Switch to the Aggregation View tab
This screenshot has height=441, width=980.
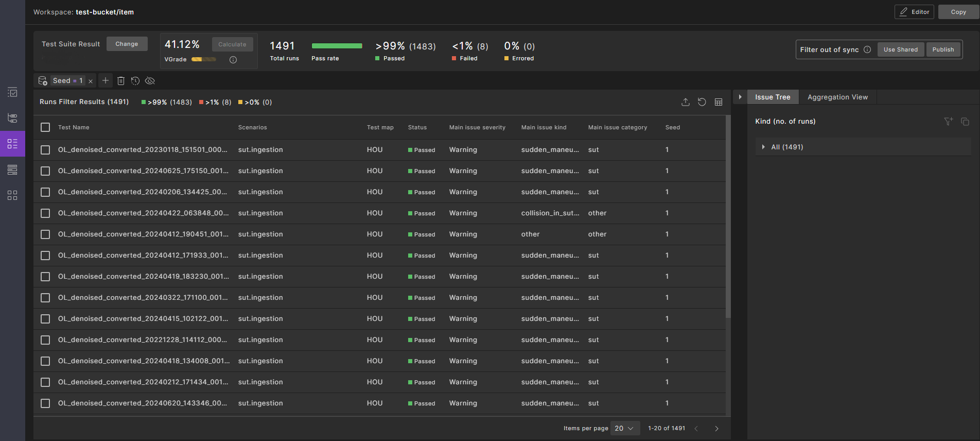[837, 97]
